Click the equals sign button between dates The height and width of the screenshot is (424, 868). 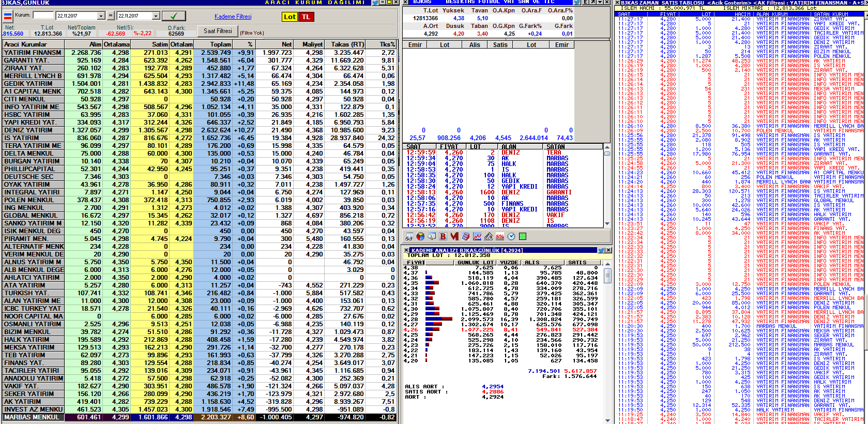tap(111, 16)
